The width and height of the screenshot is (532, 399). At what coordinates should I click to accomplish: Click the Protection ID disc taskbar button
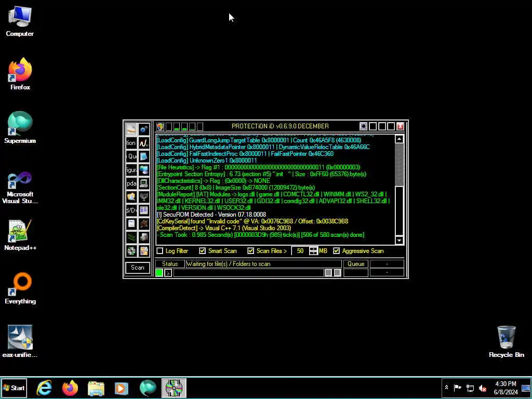pyautogui.click(x=174, y=388)
